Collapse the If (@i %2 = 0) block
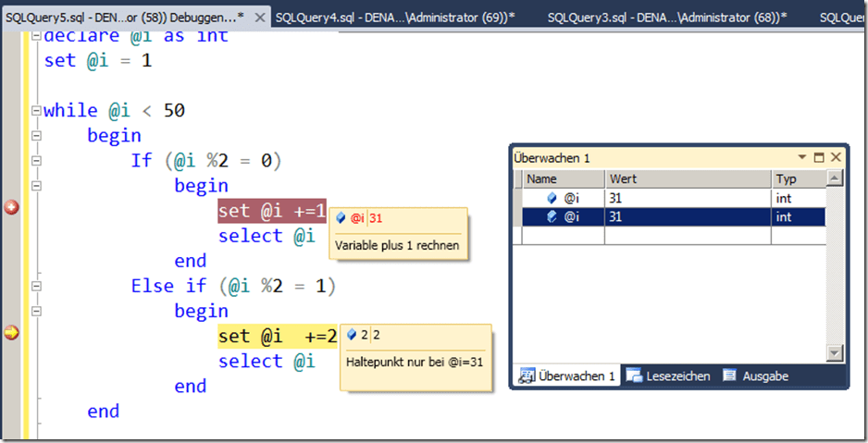868x443 pixels. (36, 161)
